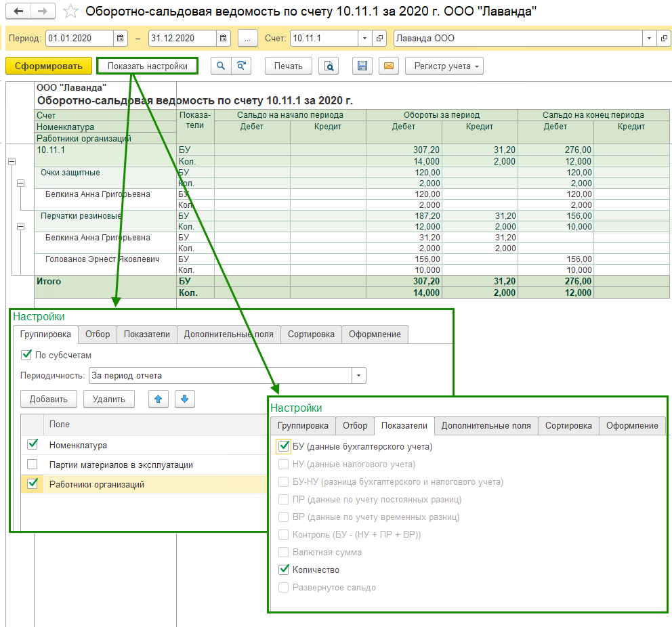Open Показатели tab in left settings panel

tap(146, 334)
